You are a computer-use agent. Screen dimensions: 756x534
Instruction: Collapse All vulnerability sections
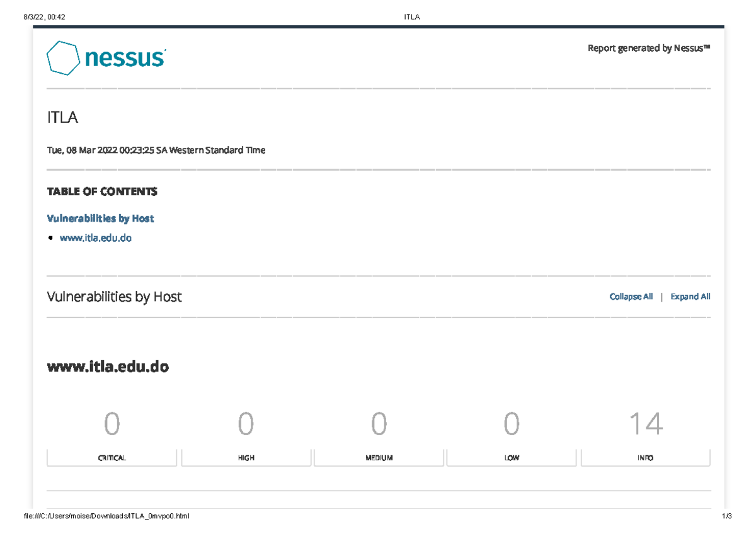631,297
